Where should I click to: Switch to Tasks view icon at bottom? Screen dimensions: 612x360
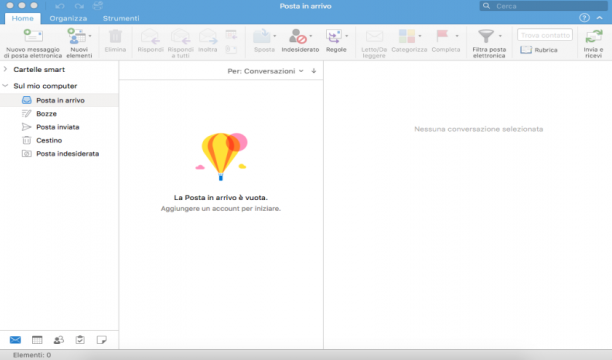80,340
